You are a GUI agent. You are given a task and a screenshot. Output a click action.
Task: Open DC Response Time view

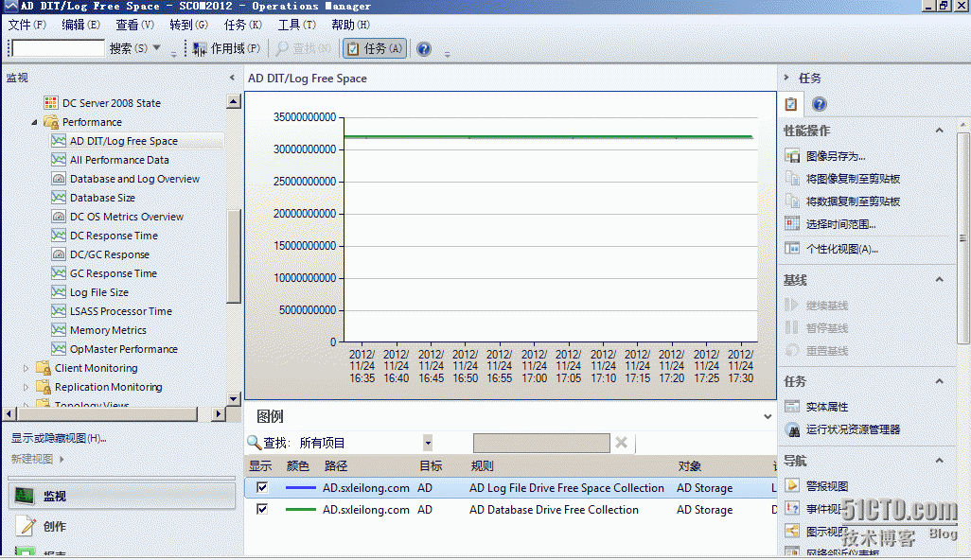(114, 236)
